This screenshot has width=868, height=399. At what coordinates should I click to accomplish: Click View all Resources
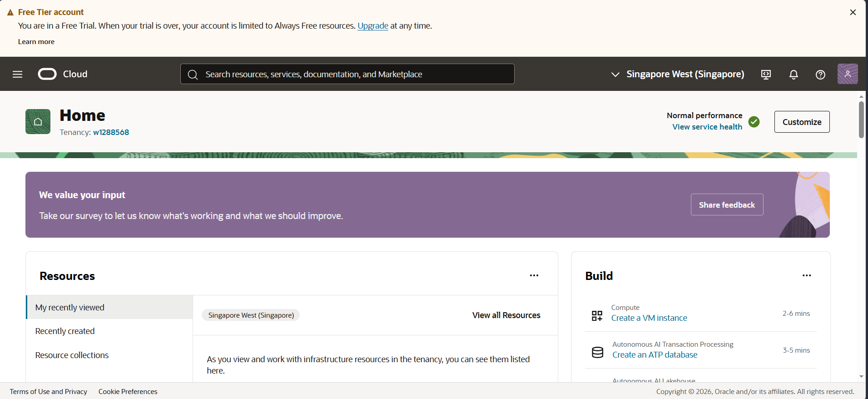tap(506, 315)
